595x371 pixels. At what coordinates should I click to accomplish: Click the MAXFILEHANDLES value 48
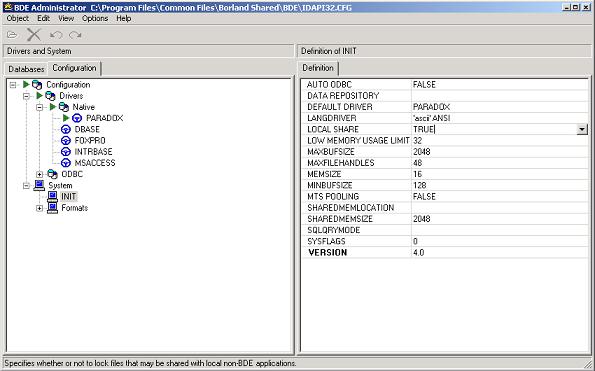[417, 163]
